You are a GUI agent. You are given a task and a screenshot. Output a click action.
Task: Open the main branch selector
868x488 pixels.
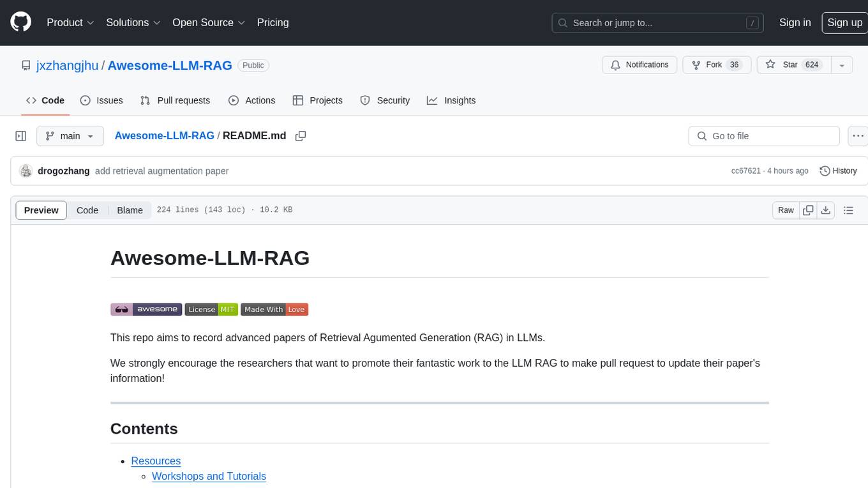[x=70, y=136]
